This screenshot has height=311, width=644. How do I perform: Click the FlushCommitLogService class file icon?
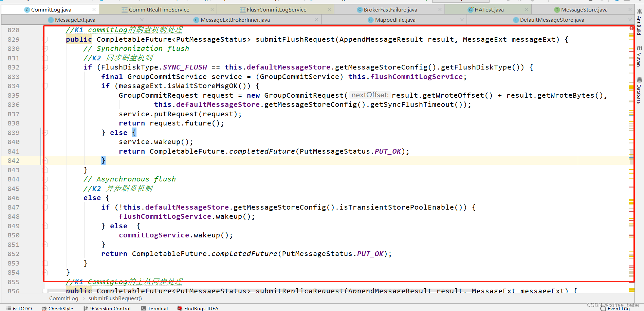click(242, 10)
